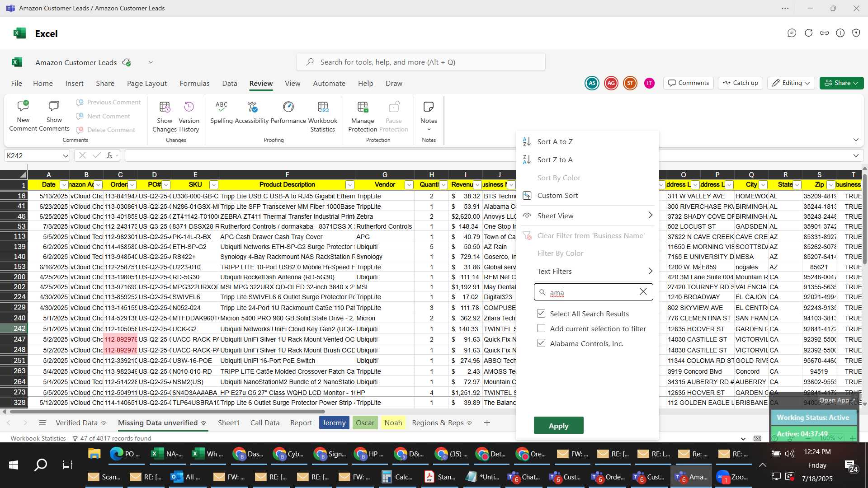
Task: Run Spelling check
Action: [221, 112]
